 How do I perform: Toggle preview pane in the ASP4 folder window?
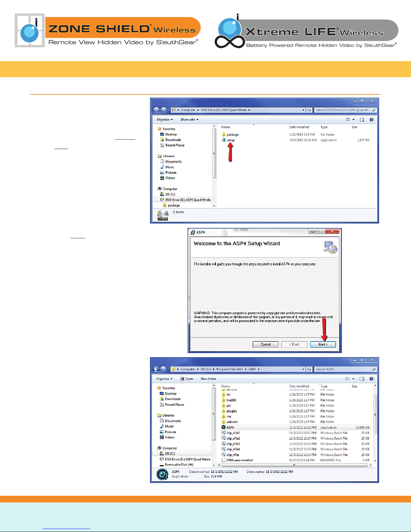[x=362, y=379]
